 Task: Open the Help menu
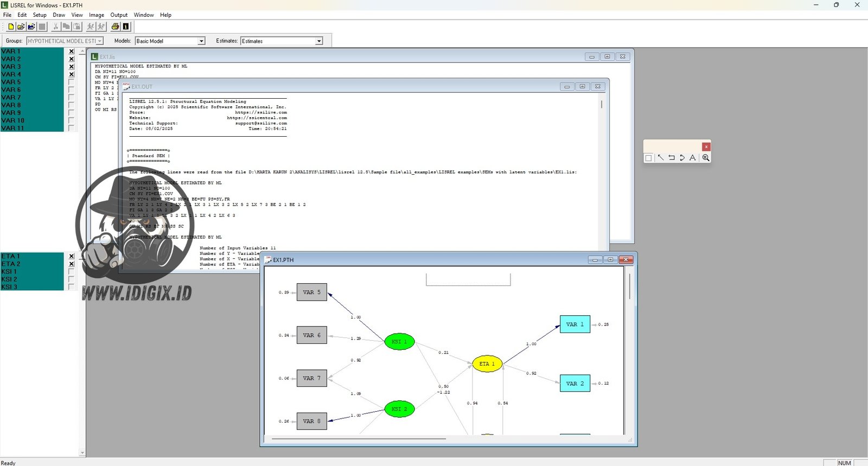pyautogui.click(x=165, y=15)
